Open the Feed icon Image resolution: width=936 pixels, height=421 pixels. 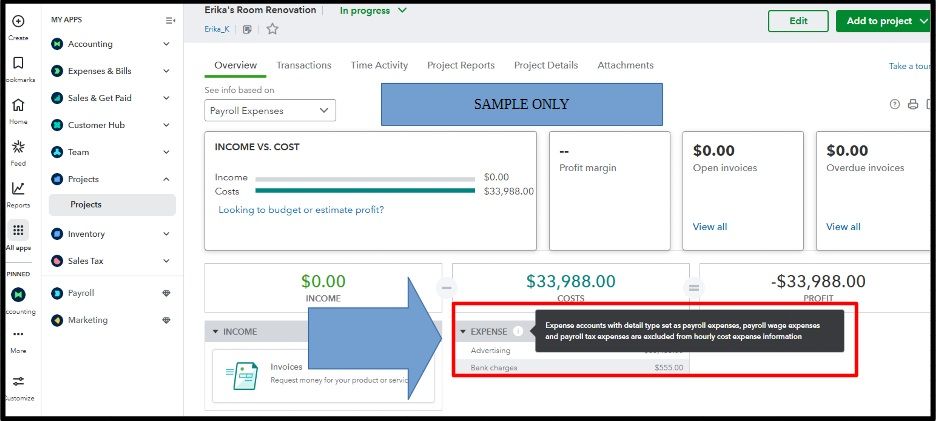point(19,147)
